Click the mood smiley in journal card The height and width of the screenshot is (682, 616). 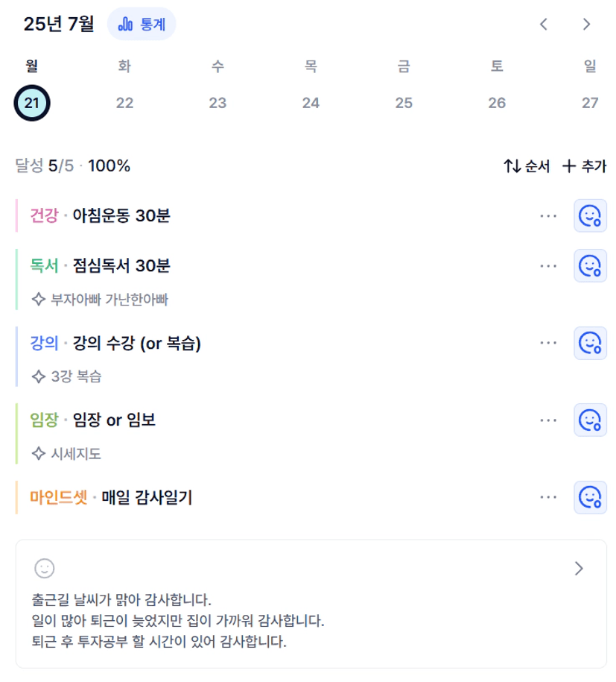(x=45, y=569)
